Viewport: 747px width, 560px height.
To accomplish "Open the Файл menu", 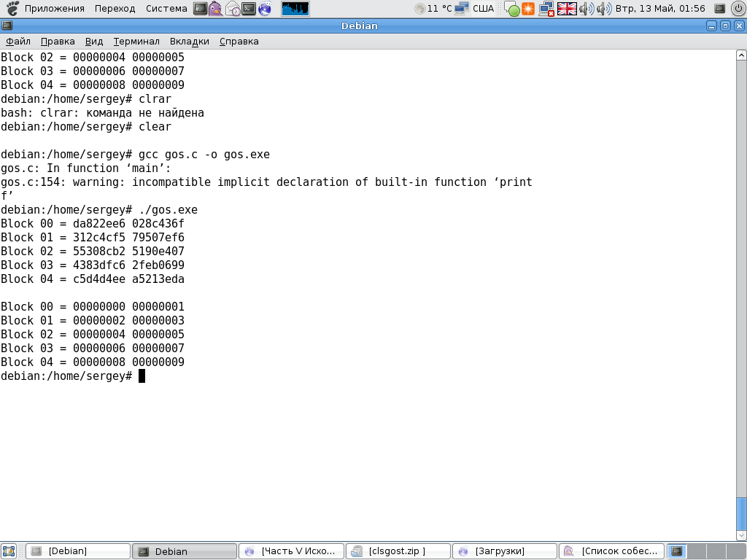I will click(x=18, y=42).
